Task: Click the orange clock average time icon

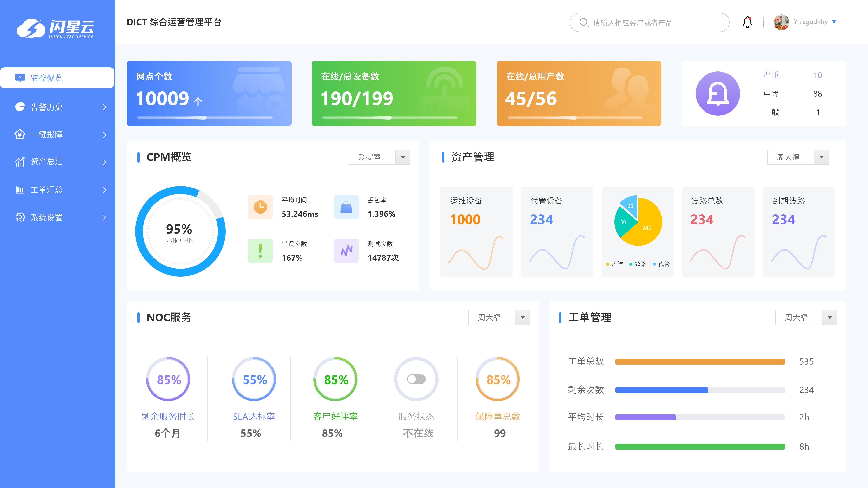Action: click(260, 207)
